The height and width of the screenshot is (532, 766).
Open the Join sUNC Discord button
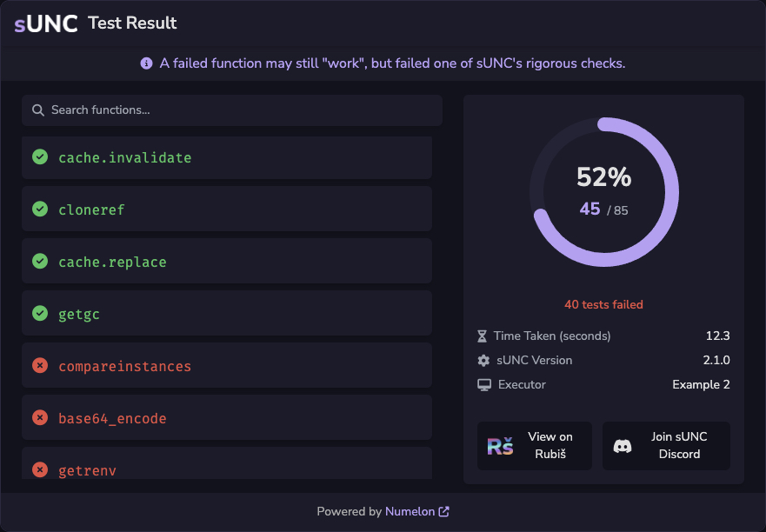(666, 446)
